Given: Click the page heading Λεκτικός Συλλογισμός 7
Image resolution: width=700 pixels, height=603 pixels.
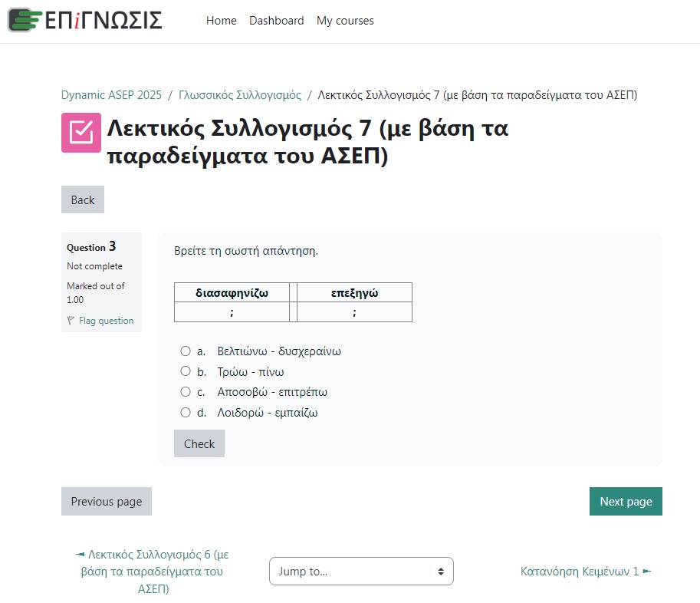Looking at the screenshot, I should [307, 142].
